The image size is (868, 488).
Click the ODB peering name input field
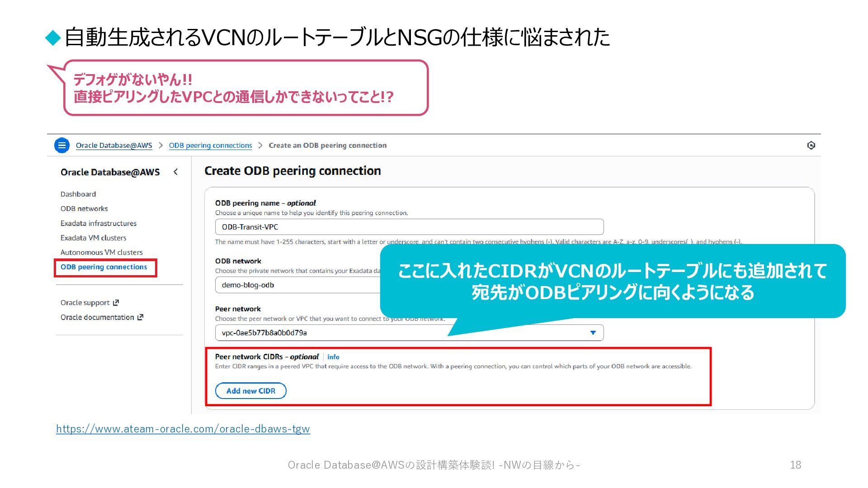[x=410, y=227]
